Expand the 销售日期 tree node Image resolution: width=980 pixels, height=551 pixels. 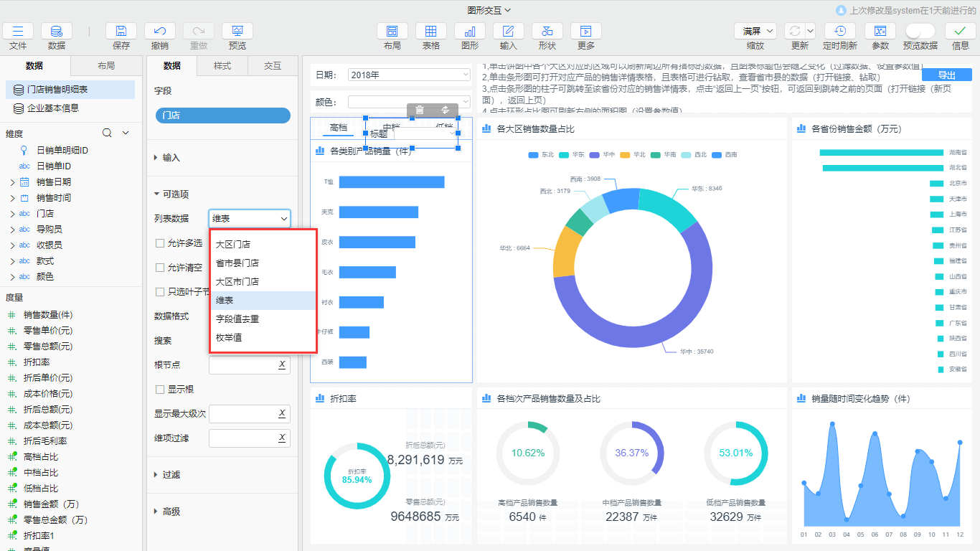click(12, 182)
